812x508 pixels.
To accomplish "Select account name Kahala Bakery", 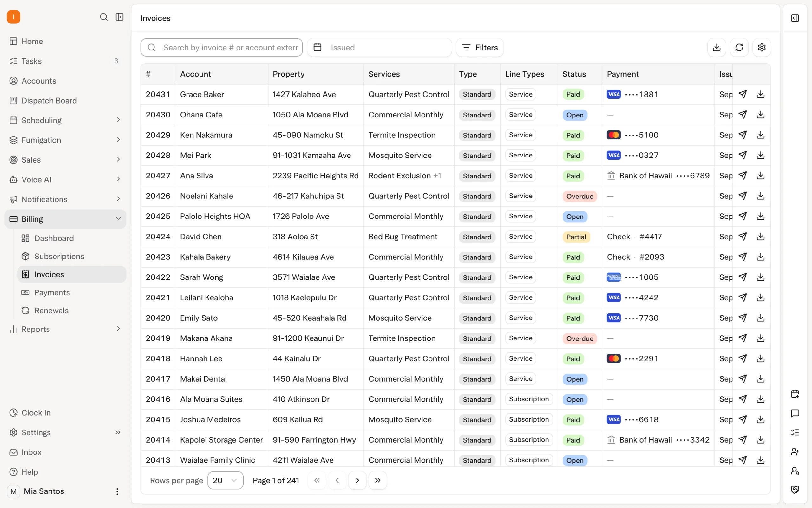I will [x=205, y=257].
